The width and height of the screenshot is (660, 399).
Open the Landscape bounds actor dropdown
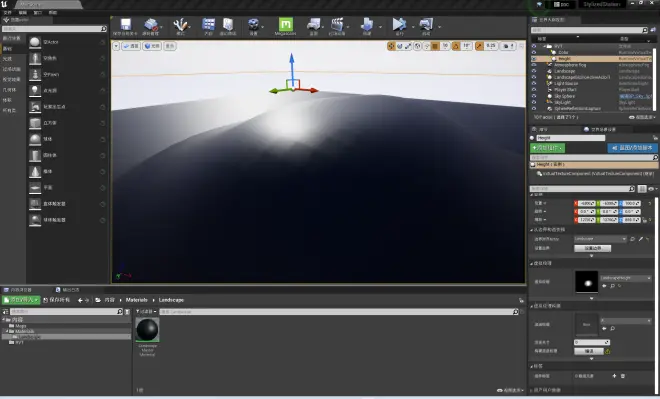pyautogui.click(x=600, y=239)
